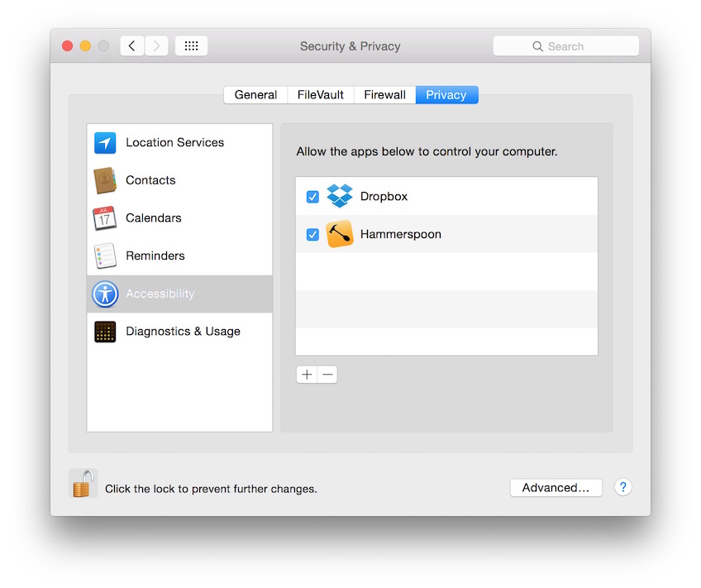Image resolution: width=701 pixels, height=588 pixels.
Task: Click the Accessibility icon in sidebar
Action: tap(105, 294)
